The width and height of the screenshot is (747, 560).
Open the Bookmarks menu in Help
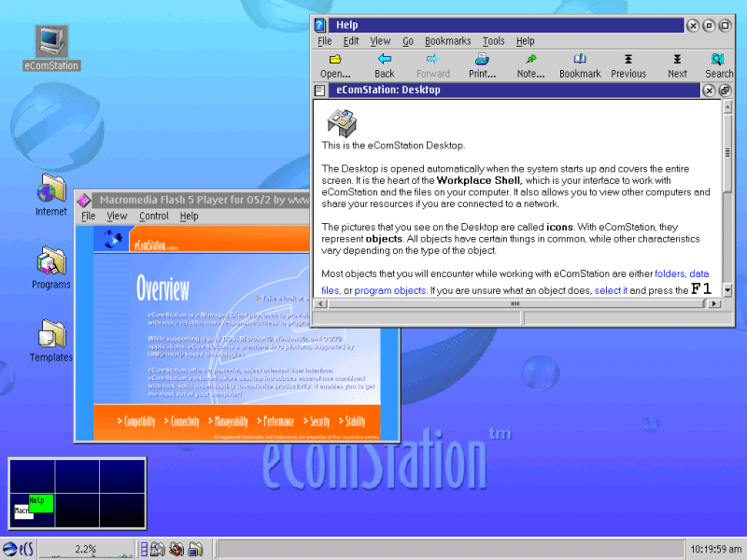pyautogui.click(x=447, y=41)
